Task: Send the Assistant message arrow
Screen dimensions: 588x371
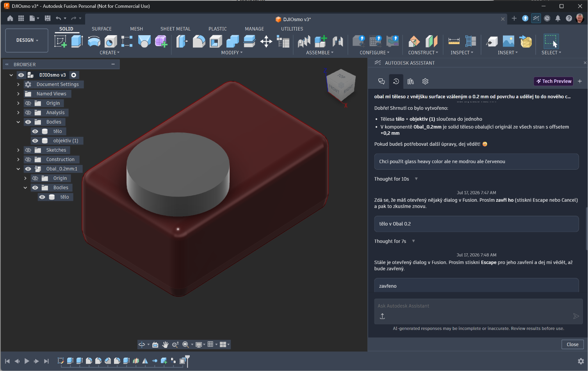Action: (x=576, y=316)
